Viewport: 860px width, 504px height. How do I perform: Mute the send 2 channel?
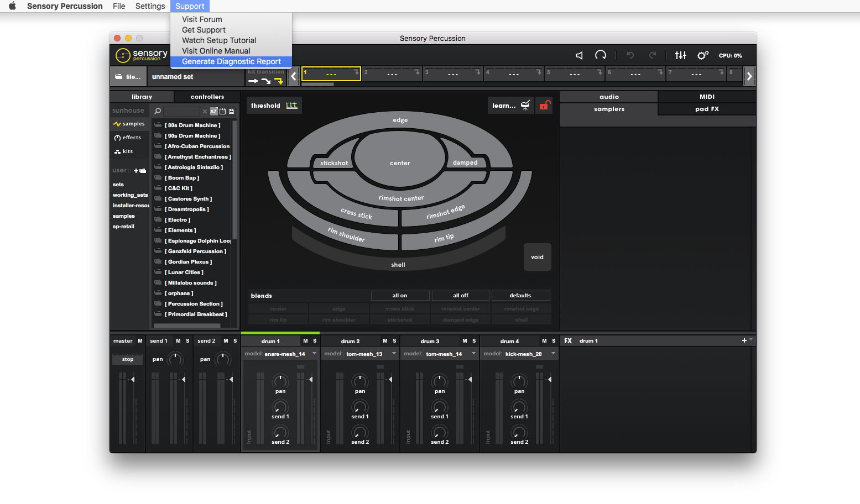coord(226,341)
